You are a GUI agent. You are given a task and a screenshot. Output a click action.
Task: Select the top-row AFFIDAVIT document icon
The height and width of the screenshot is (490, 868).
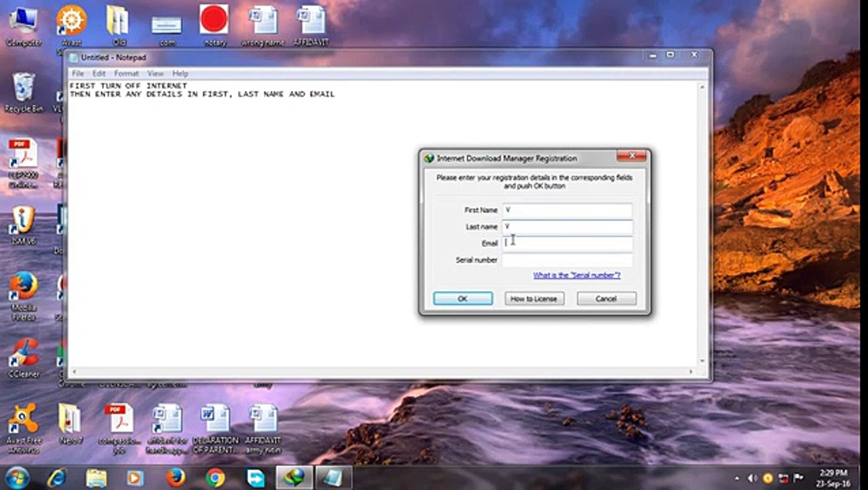pos(311,26)
